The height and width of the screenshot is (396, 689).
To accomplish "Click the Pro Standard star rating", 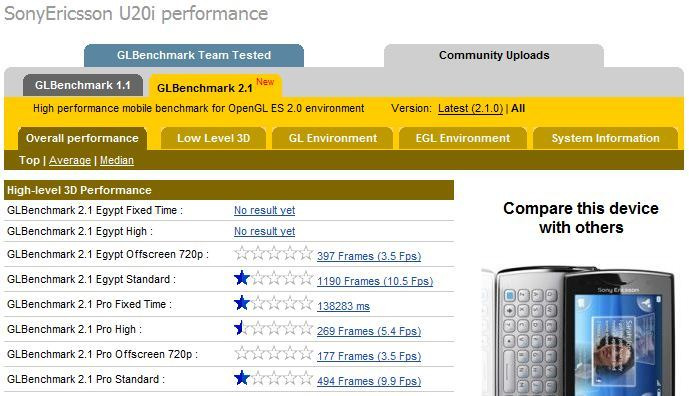I will pyautogui.click(x=274, y=378).
